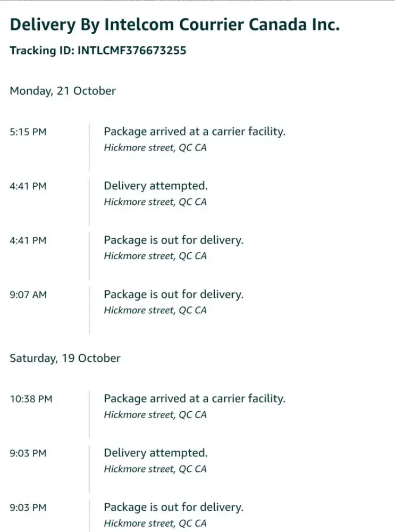Image resolution: width=395 pixels, height=532 pixels.
Task: Select Monday's "Delivery attempted" status
Action: [x=155, y=186]
